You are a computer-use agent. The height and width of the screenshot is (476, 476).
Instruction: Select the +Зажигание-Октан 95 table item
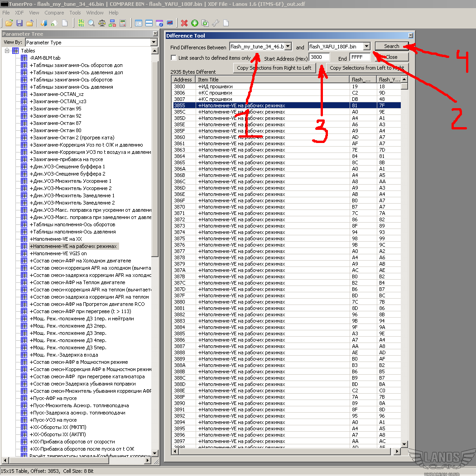coord(55,109)
